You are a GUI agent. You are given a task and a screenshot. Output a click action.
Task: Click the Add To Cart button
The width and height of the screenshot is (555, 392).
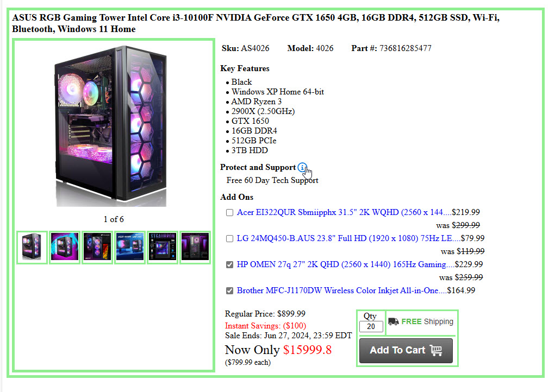(406, 350)
